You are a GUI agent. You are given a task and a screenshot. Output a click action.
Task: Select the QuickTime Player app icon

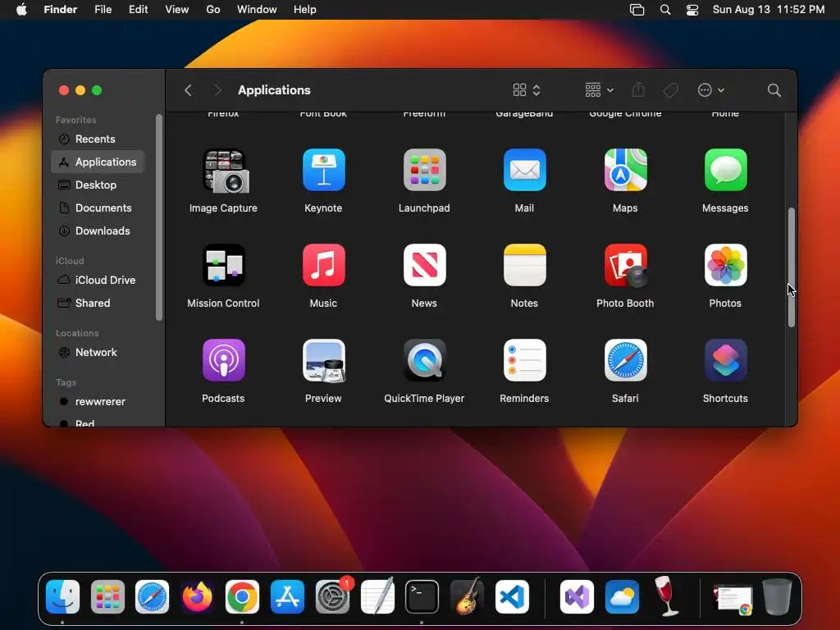point(424,361)
